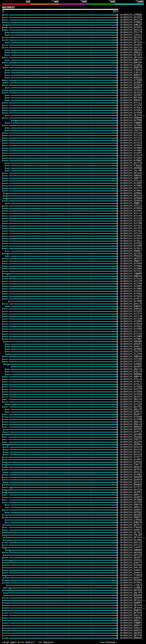This screenshot has height=644, width=146.
Task: Select hit UniRef100_A7XJL2
Action: pyautogui.click(x=131, y=103)
